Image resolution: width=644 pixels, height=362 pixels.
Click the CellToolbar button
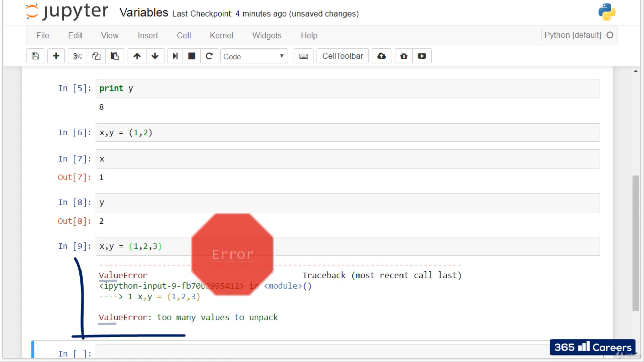342,56
